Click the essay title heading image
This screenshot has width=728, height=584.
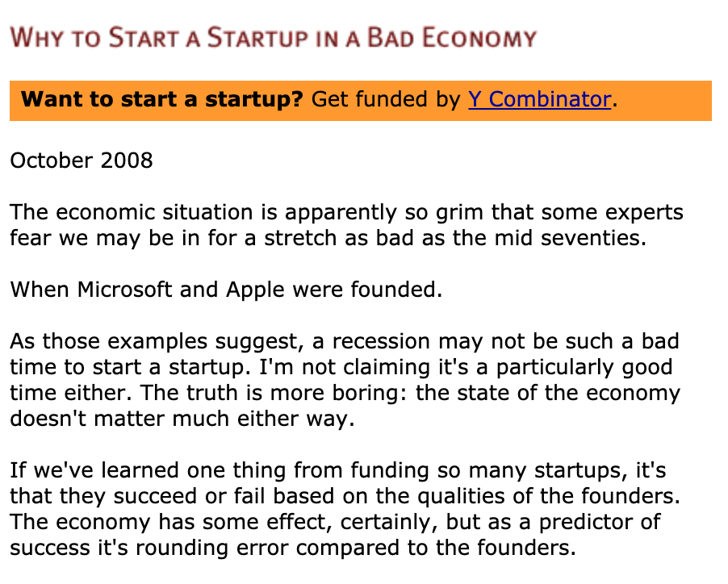pyautogui.click(x=273, y=37)
